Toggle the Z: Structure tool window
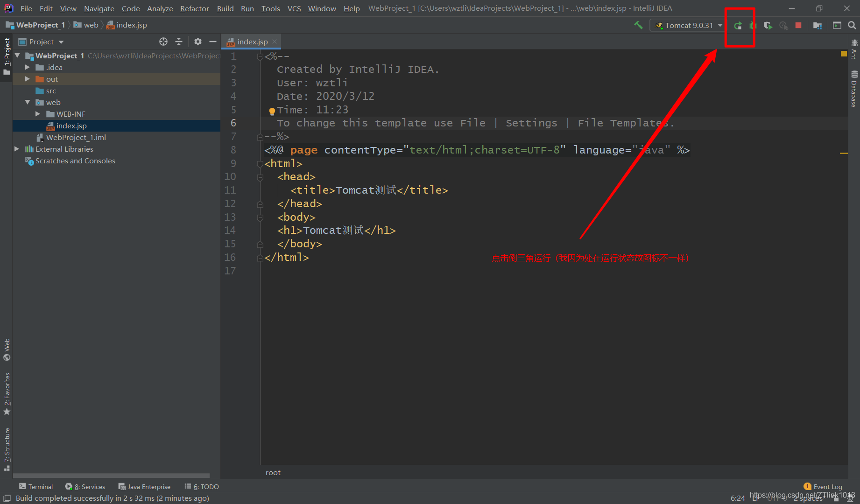This screenshot has width=860, height=504. (7, 449)
